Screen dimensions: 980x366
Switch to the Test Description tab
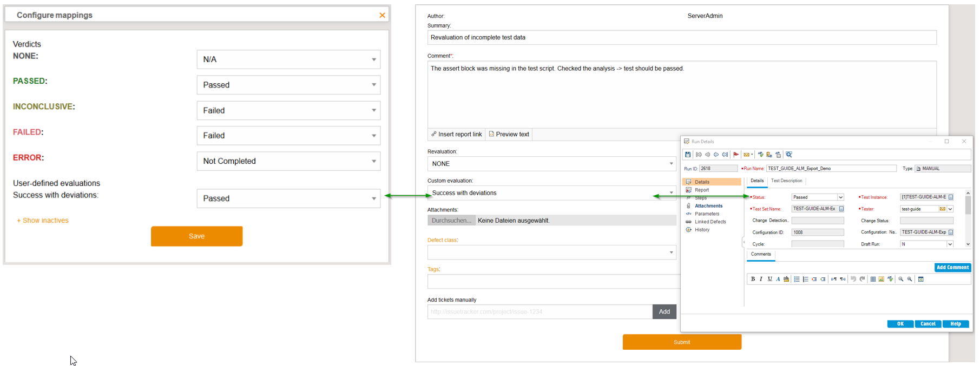pyautogui.click(x=786, y=181)
